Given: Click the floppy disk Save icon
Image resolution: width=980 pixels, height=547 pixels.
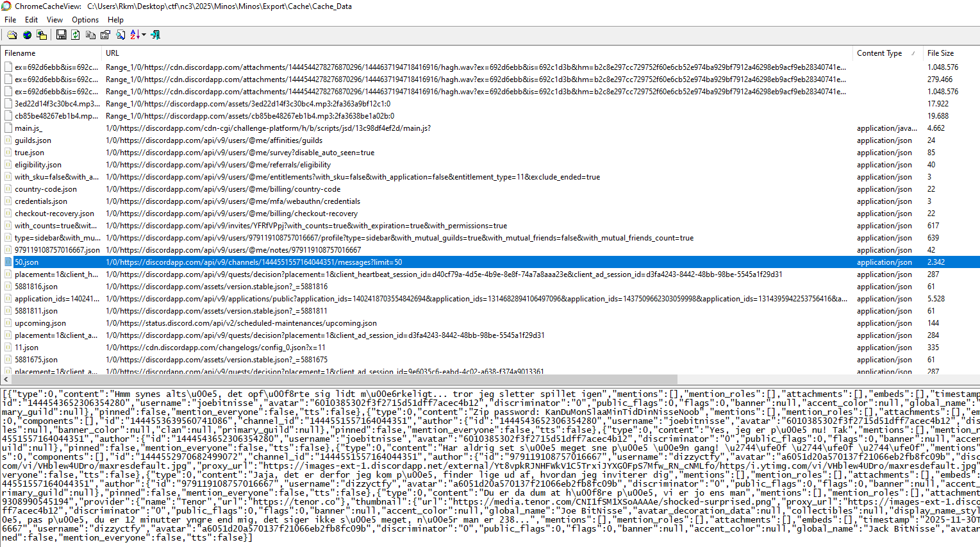Looking at the screenshot, I should point(61,35).
